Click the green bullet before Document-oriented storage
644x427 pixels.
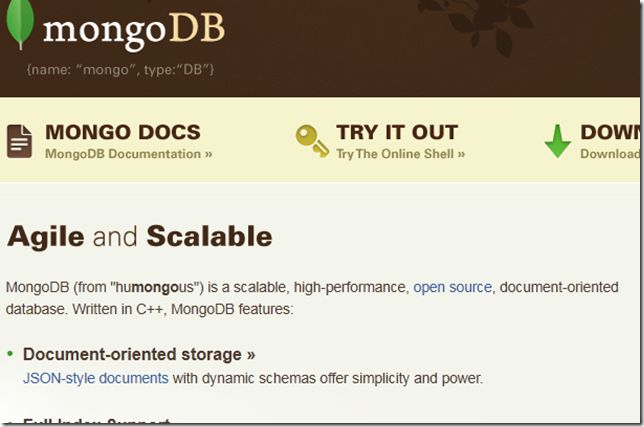(10, 354)
